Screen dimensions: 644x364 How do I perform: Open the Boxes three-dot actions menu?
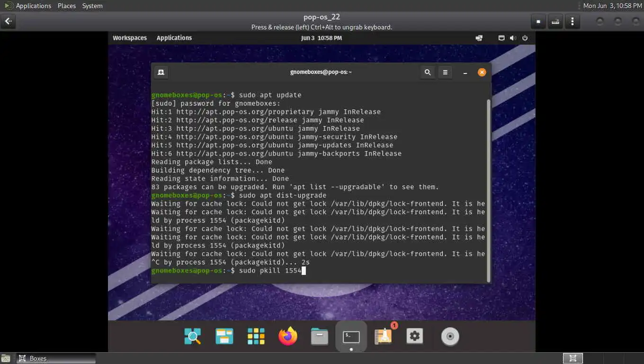click(572, 21)
